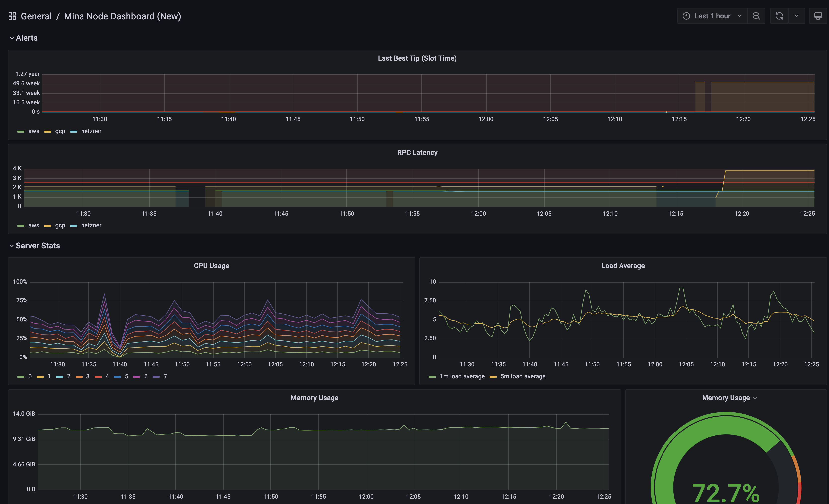Click the gcp color swatch in RPC Latency legend

(47, 226)
